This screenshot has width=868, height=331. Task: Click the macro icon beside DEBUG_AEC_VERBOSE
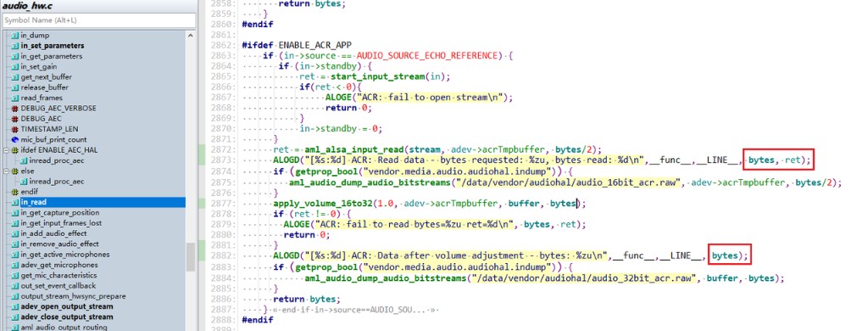[x=15, y=108]
